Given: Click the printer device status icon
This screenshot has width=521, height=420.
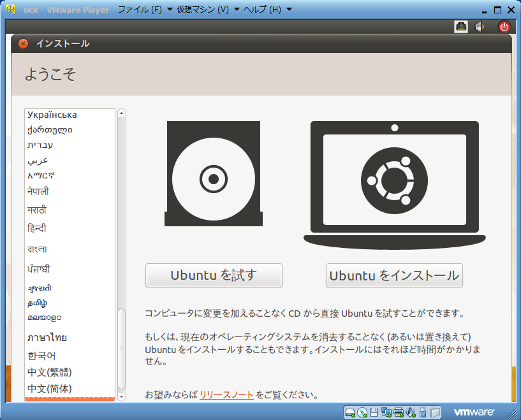Looking at the screenshot, I should [399, 412].
